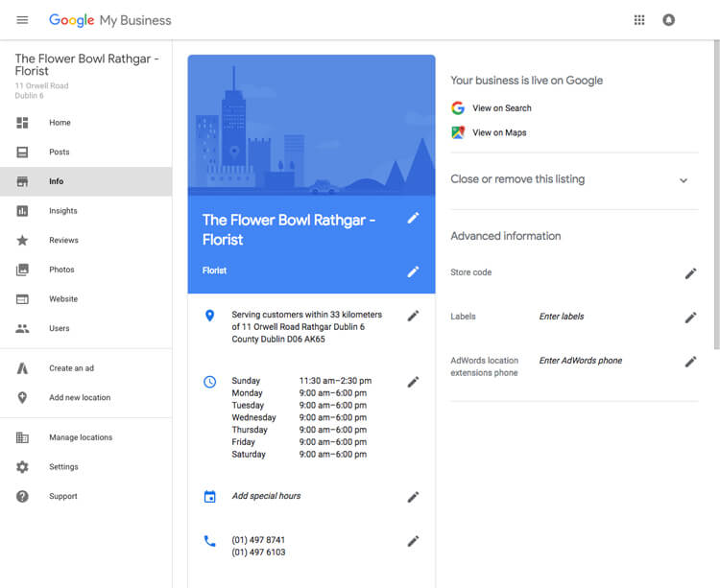Screen dimensions: 720x588
Task: Click View on Maps link
Action: coord(499,132)
